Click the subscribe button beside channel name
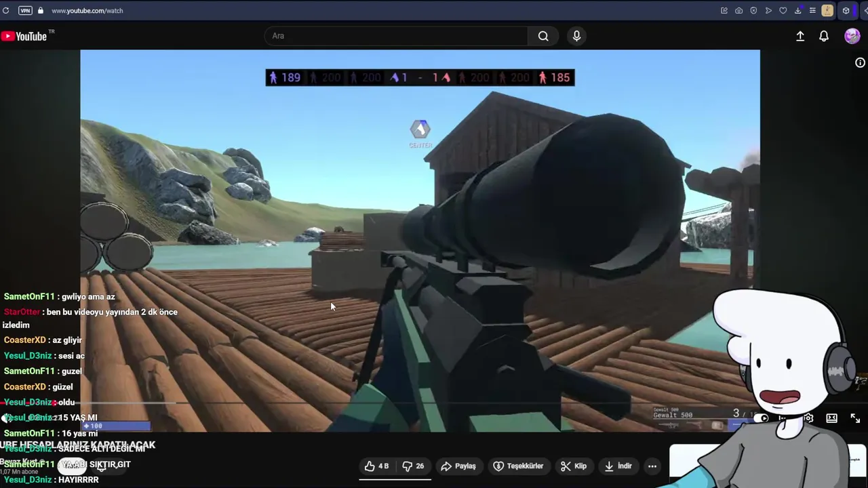 (x=71, y=465)
